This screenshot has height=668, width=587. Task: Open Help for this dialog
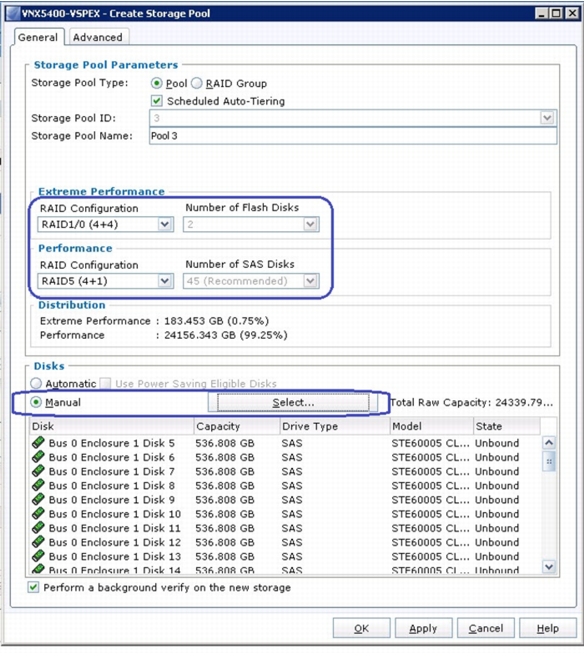[x=548, y=628]
